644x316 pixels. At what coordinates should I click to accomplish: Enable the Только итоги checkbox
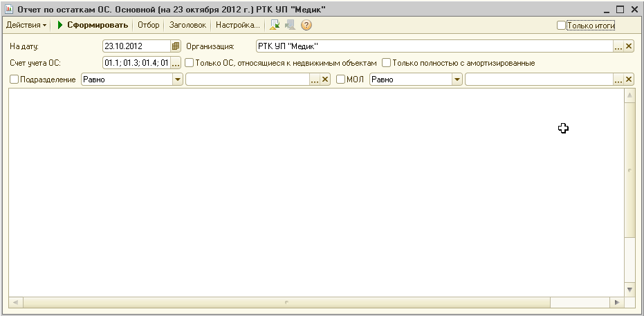[562, 26]
